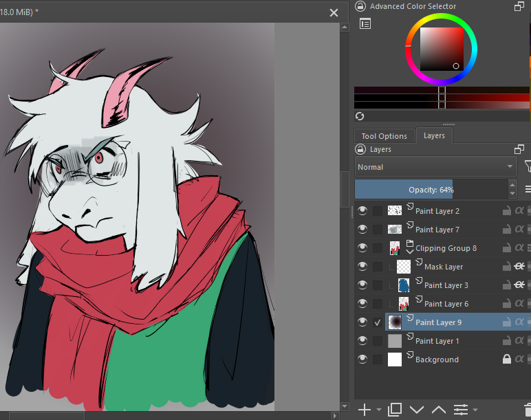
Task: Toggle alpha lock on Paint Layer 6
Action: pos(519,303)
